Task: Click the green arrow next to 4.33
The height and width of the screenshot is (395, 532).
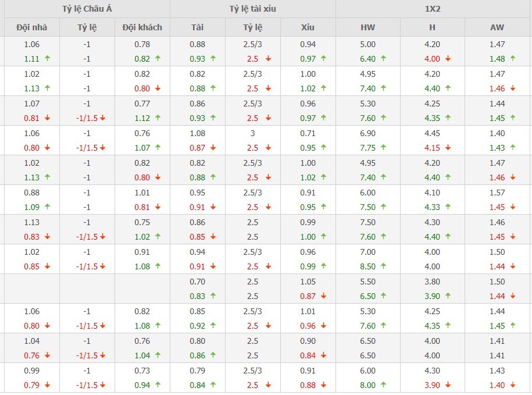Action: tap(448, 207)
